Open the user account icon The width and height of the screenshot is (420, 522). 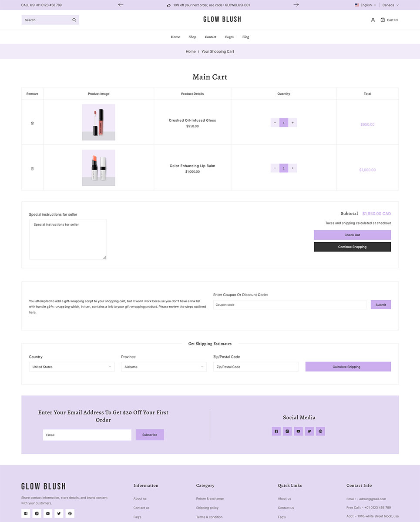(373, 20)
